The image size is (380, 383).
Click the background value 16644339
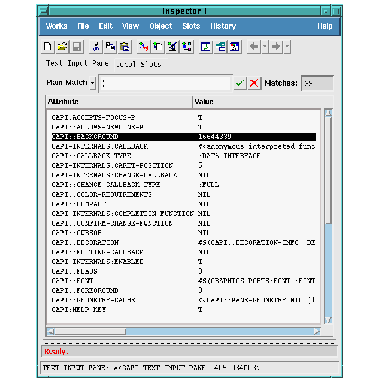click(x=215, y=137)
